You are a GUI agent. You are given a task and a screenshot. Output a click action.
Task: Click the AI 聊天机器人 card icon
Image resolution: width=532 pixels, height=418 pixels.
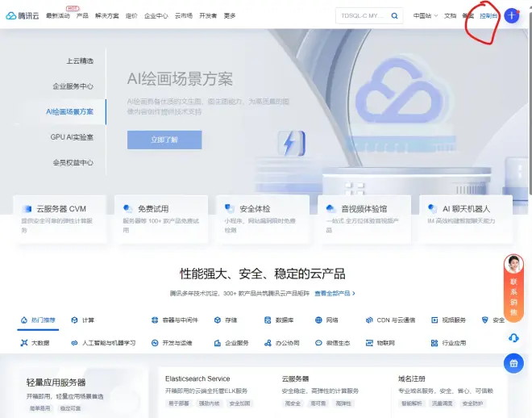(432, 208)
